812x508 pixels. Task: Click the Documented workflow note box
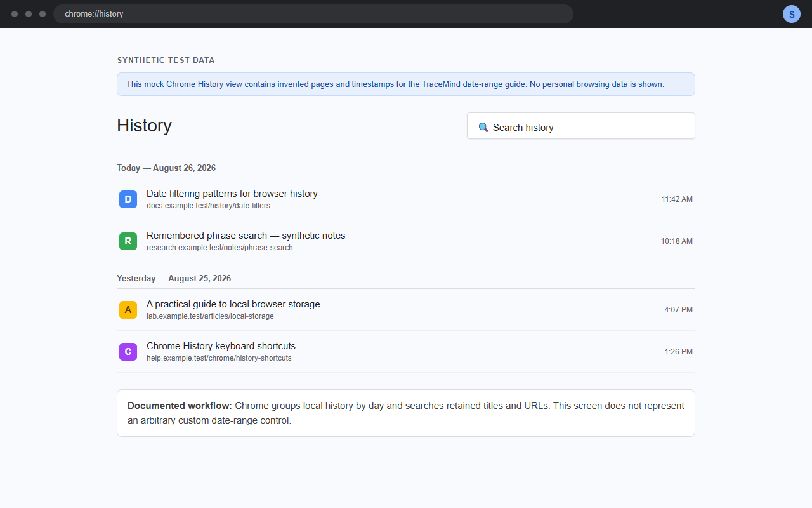pyautogui.click(x=406, y=413)
